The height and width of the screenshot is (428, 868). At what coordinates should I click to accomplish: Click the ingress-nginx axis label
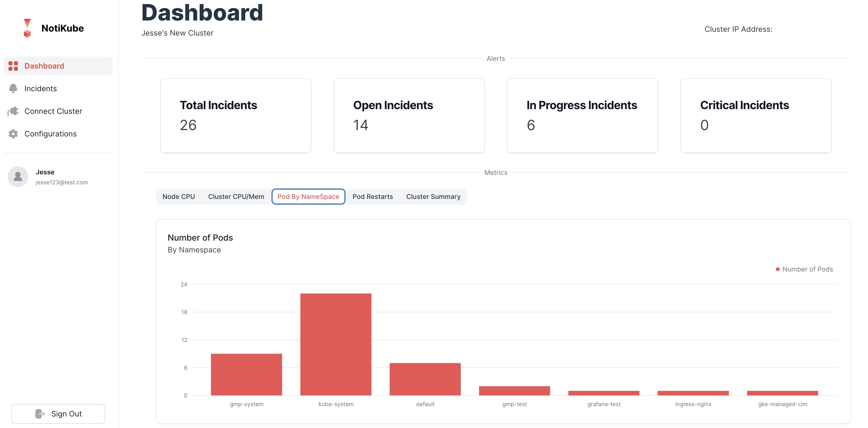(693, 404)
